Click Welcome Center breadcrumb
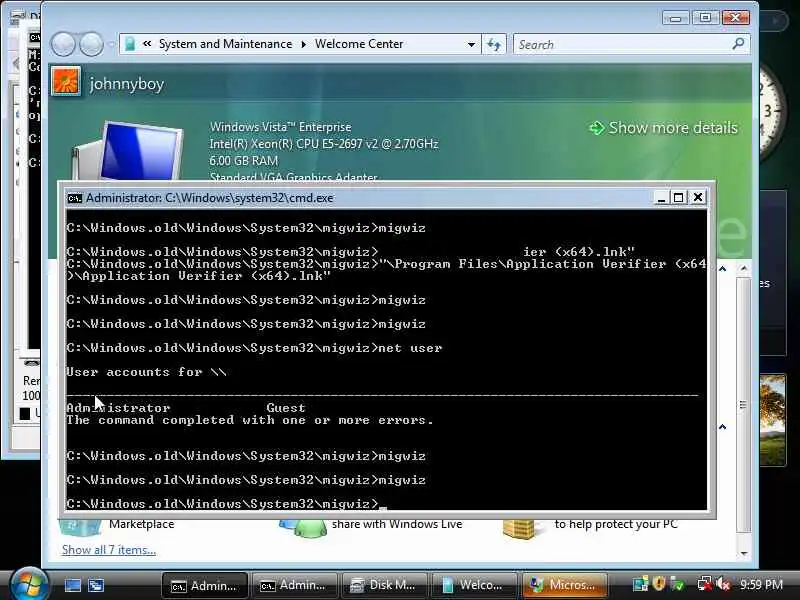The width and height of the screenshot is (800, 600). 359,44
